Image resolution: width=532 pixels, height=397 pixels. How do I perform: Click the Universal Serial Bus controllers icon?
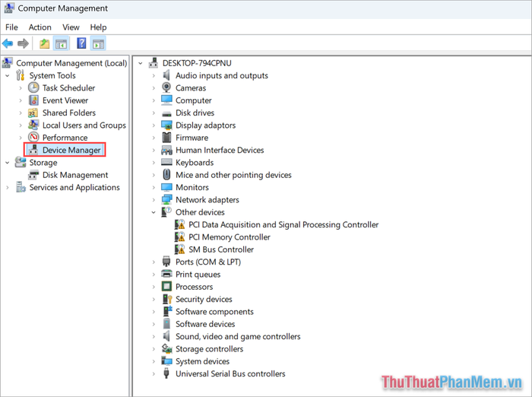pyautogui.click(x=166, y=373)
